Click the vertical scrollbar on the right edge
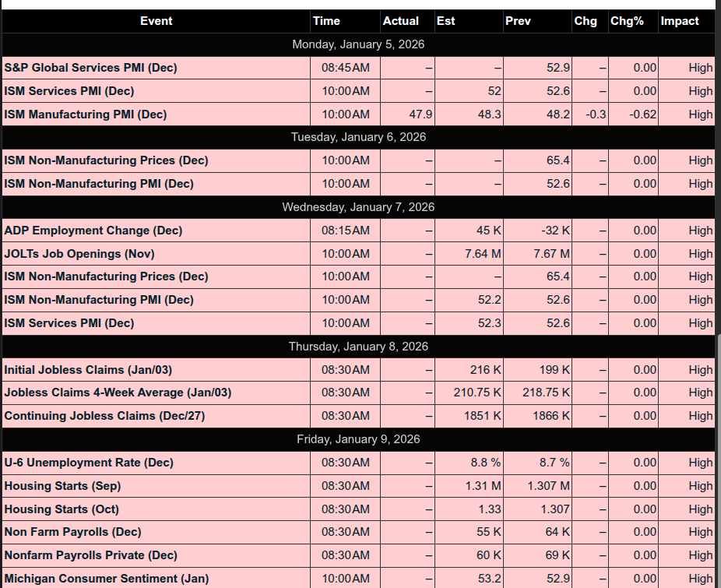Image resolution: width=721 pixels, height=588 pixels. pyautogui.click(x=718, y=459)
